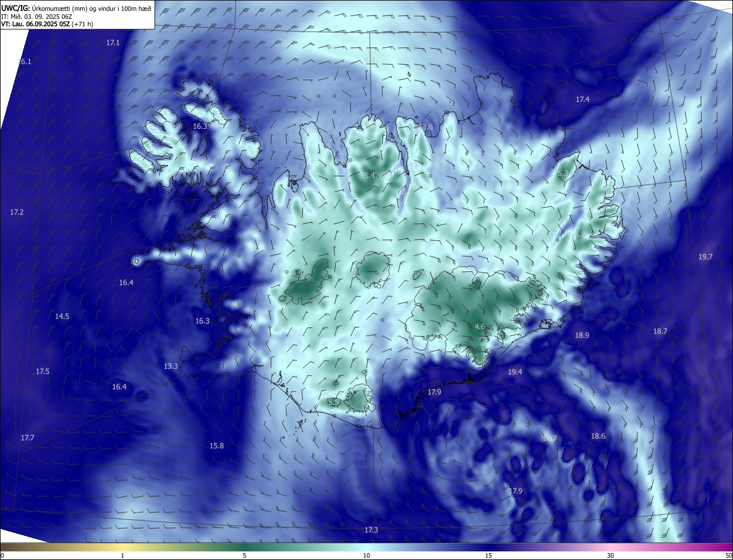
Task: Click the 14.5 value label
Action: 62,317
